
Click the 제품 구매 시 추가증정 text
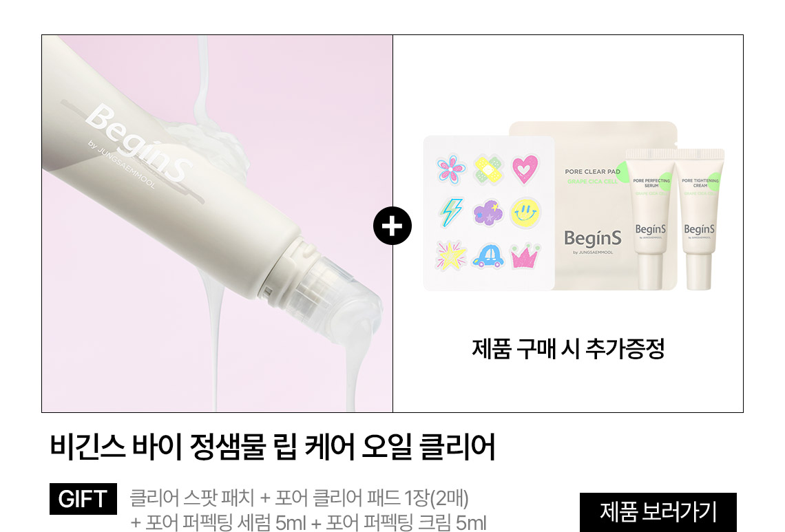(567, 348)
